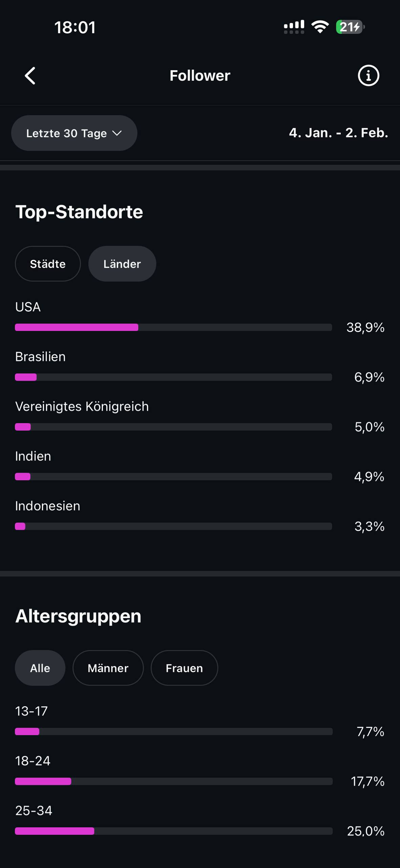This screenshot has width=400, height=868.
Task: Click the chevron next to Letzte 30 Tage
Action: coord(117,133)
